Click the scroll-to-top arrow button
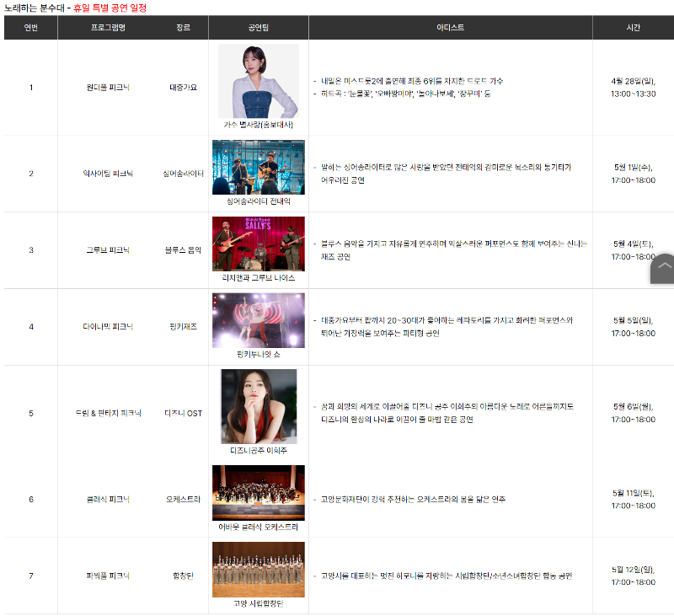The image size is (674, 616). click(x=663, y=269)
